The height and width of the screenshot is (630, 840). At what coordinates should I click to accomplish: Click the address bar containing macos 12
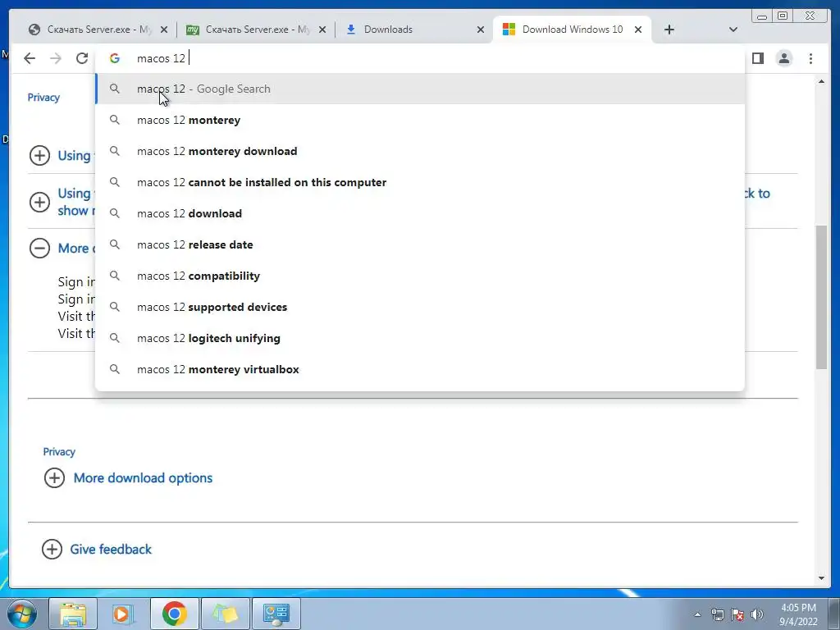pos(419,58)
